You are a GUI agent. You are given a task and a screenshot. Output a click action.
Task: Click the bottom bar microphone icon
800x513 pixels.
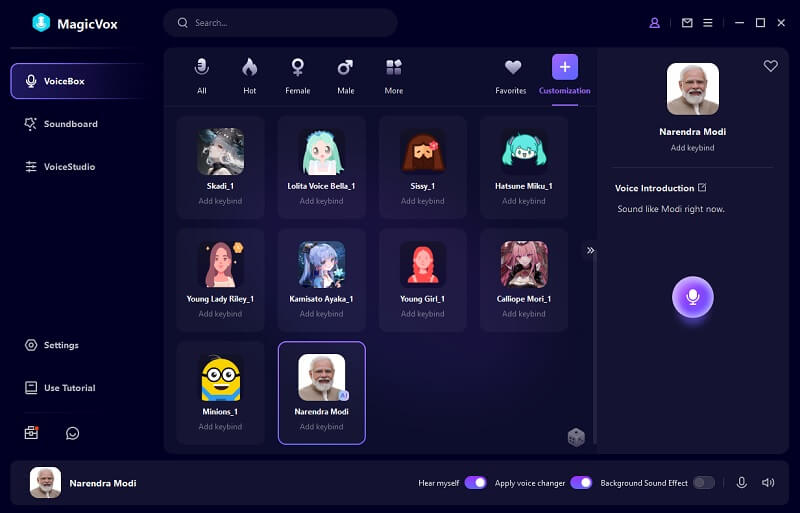tap(741, 482)
